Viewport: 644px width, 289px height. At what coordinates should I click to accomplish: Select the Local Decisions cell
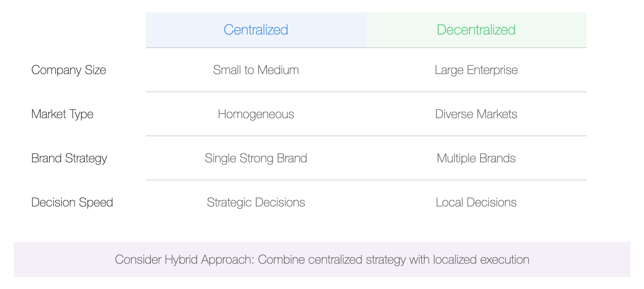[x=476, y=202]
